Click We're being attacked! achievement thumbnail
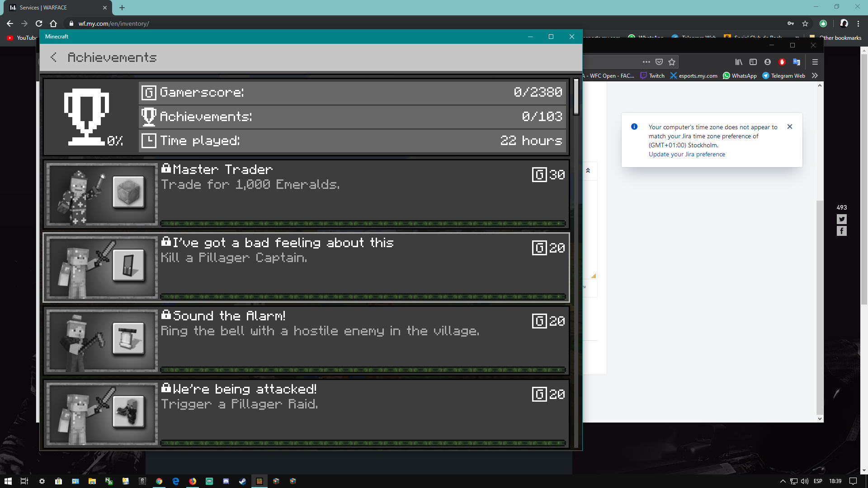Screen dimensions: 868x488 (102, 413)
